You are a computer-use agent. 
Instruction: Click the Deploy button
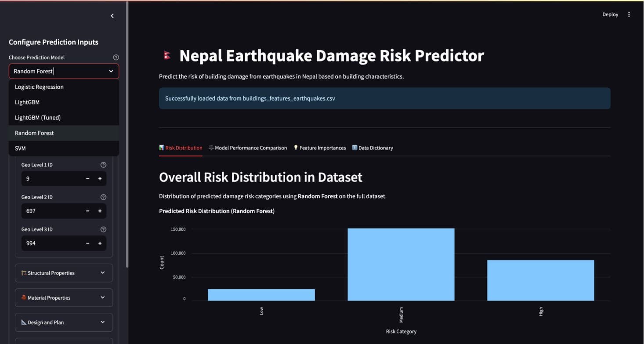610,14
